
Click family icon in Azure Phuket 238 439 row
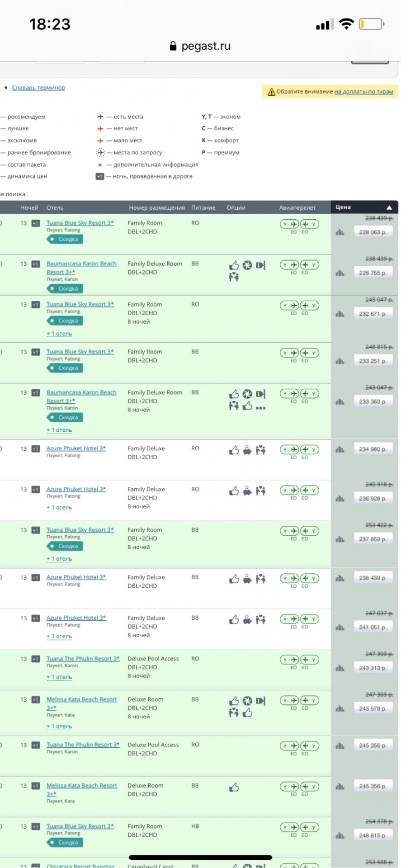(x=260, y=579)
